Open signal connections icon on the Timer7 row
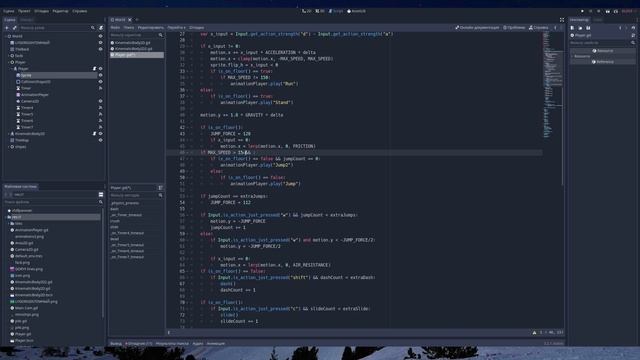This screenshot has height=360, width=640. [100, 127]
